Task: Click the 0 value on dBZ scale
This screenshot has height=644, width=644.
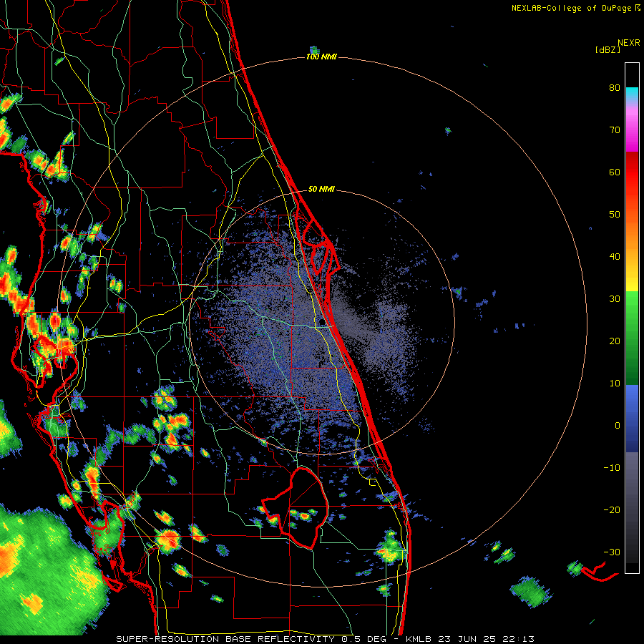Action: [618, 426]
